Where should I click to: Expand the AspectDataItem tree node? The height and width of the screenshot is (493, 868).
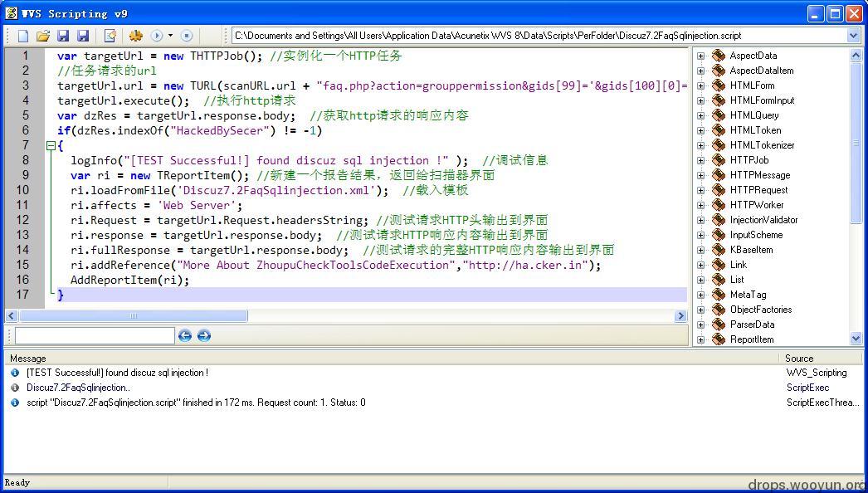[x=701, y=71]
